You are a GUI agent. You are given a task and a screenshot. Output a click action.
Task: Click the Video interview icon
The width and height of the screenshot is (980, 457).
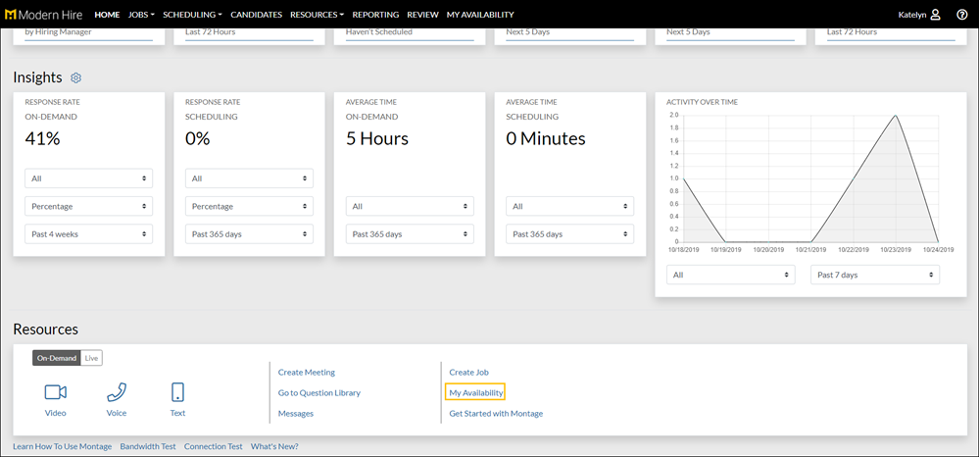55,392
